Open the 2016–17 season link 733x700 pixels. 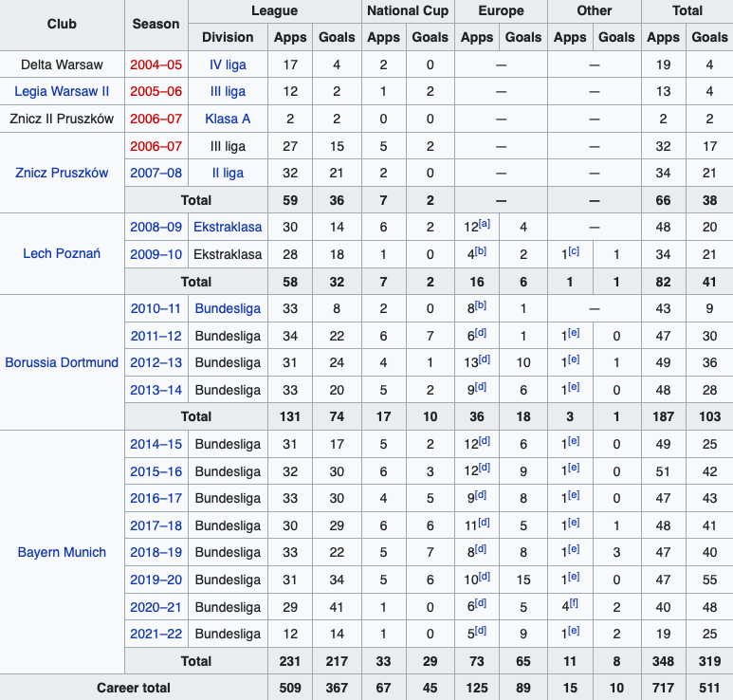156,498
